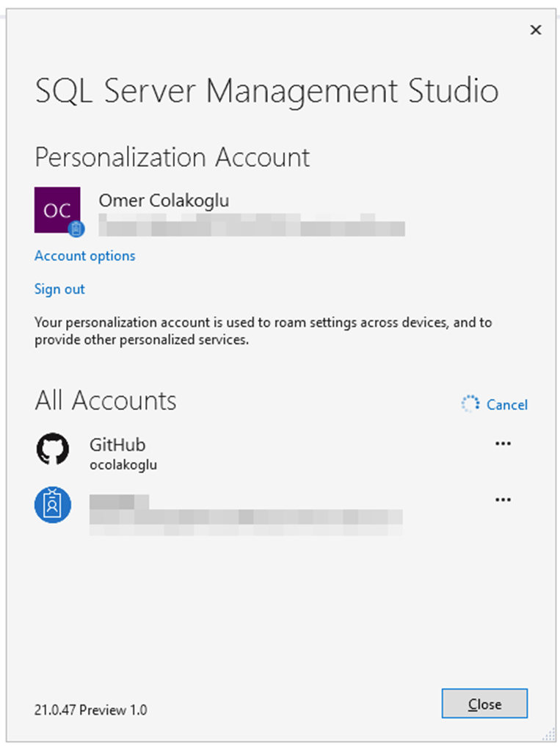560x747 pixels.
Task: Click the blue work account badge icon
Action: tap(53, 505)
